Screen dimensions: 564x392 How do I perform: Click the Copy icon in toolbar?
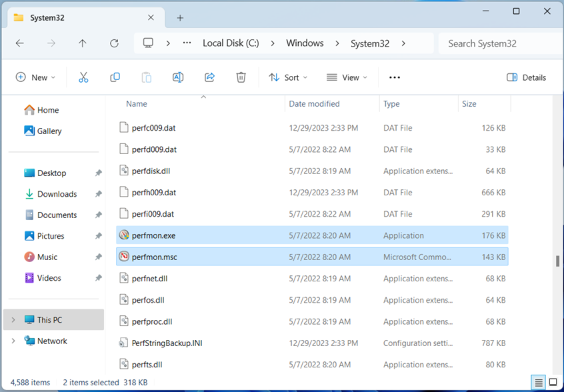[x=115, y=77]
